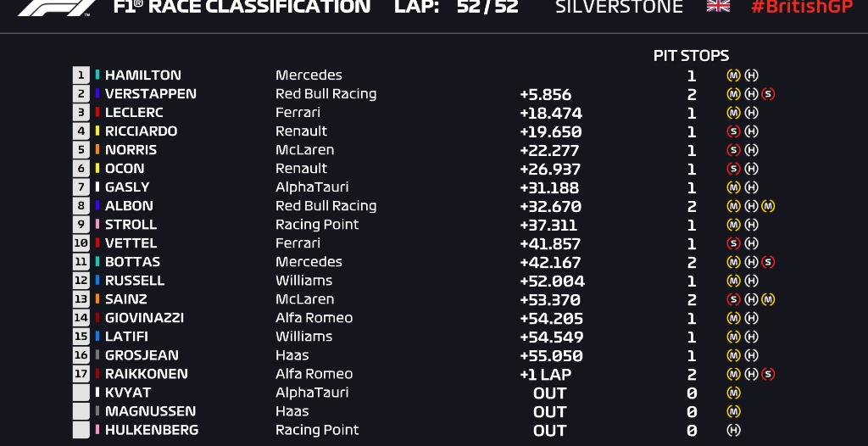Click Hamilton's yellow medium tyre icon
Screen dimensions: 868x446
tap(734, 75)
